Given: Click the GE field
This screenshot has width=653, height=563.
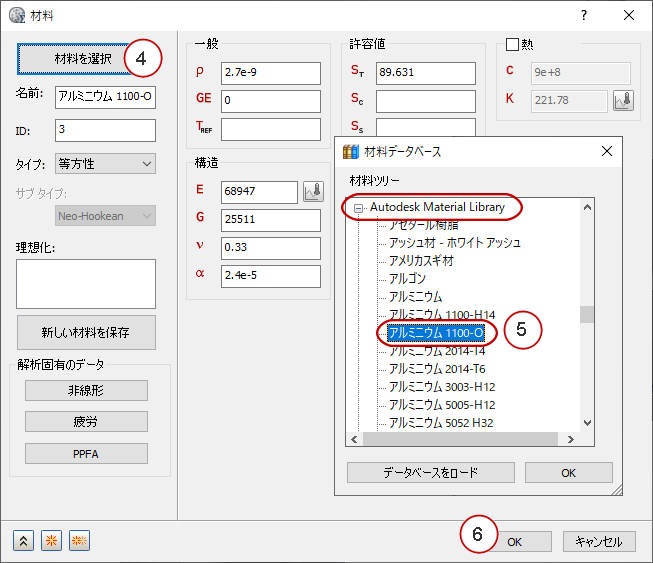Looking at the screenshot, I should click(x=271, y=101).
